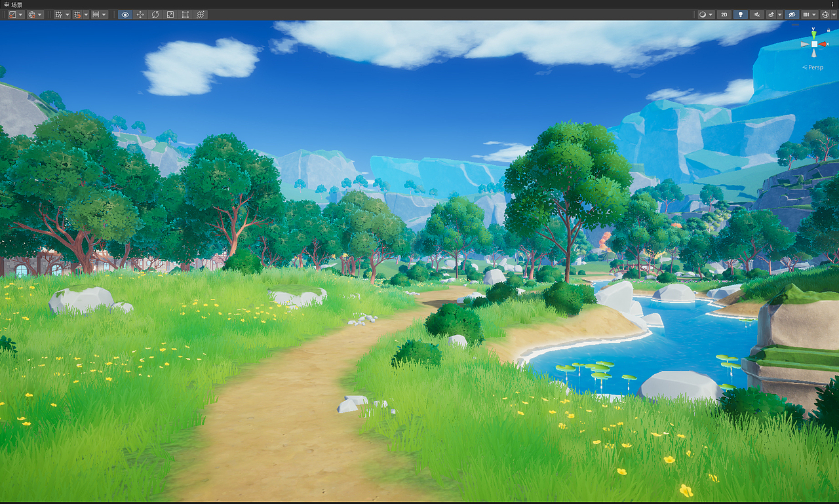Select the Scale tool
839x504 pixels.
(x=170, y=14)
